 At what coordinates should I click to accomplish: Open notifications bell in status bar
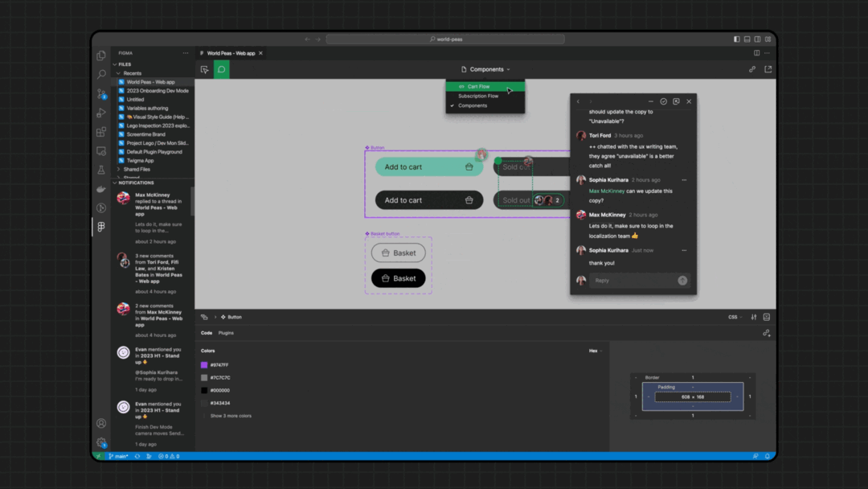pyautogui.click(x=768, y=456)
